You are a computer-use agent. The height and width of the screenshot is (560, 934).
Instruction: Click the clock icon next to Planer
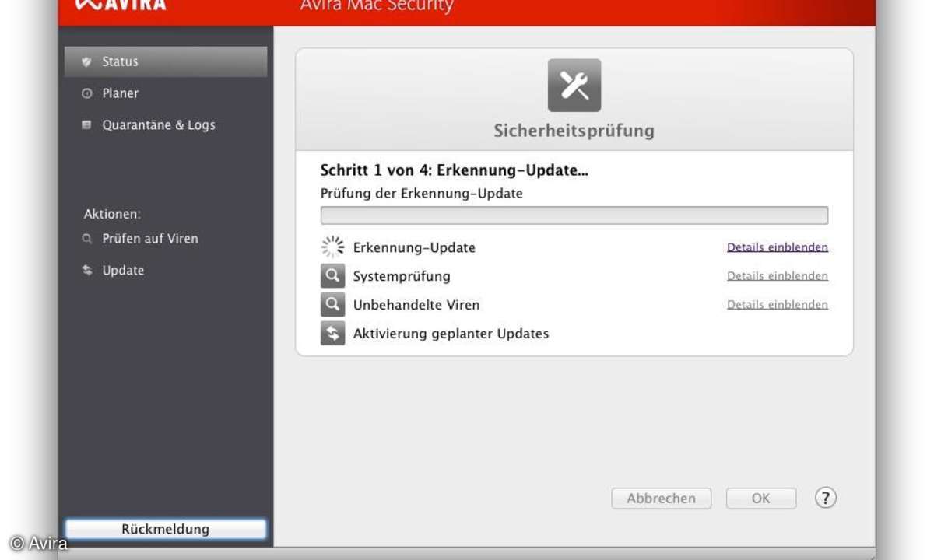86,93
